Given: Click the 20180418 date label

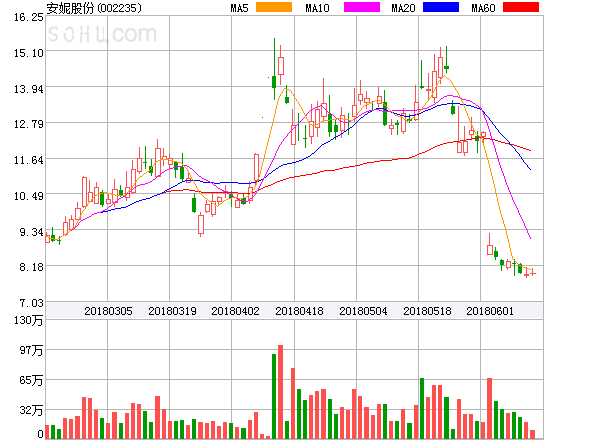Looking at the screenshot, I should point(299,311).
